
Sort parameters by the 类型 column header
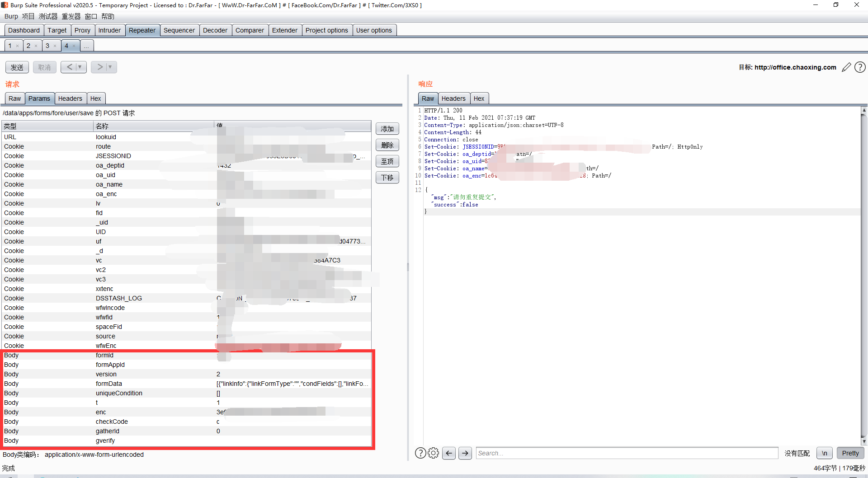click(x=47, y=126)
